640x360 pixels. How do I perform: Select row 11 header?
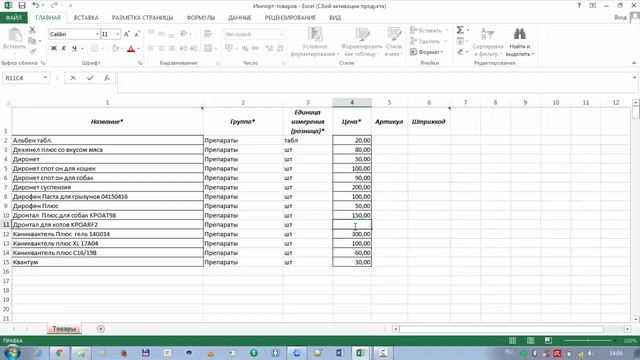coord(6,224)
